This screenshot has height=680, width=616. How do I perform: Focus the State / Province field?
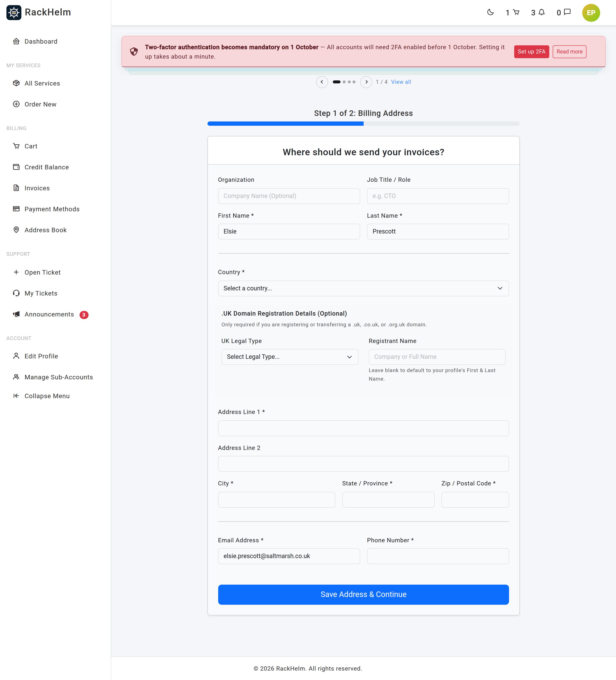(x=388, y=500)
